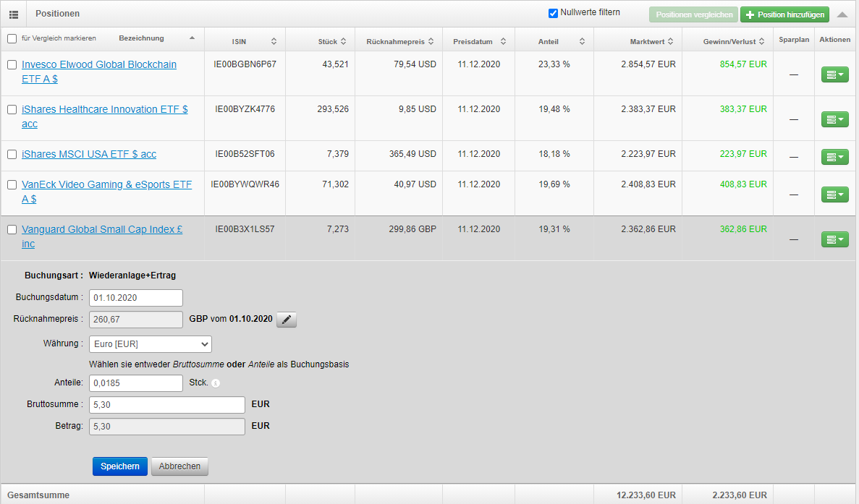This screenshot has width=859, height=504.
Task: Click the Rücknahmepreis field showing 260,67
Action: pyautogui.click(x=136, y=320)
